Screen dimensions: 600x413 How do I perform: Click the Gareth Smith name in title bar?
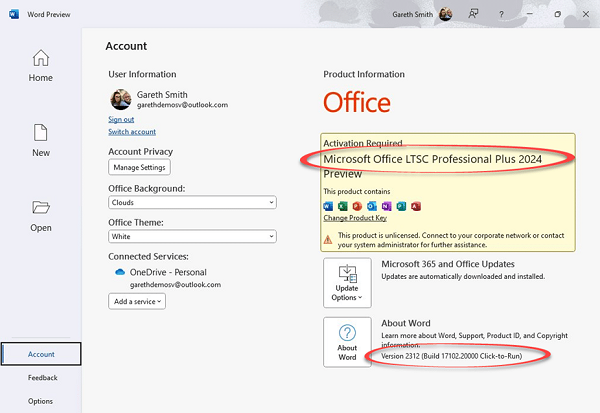pos(412,15)
